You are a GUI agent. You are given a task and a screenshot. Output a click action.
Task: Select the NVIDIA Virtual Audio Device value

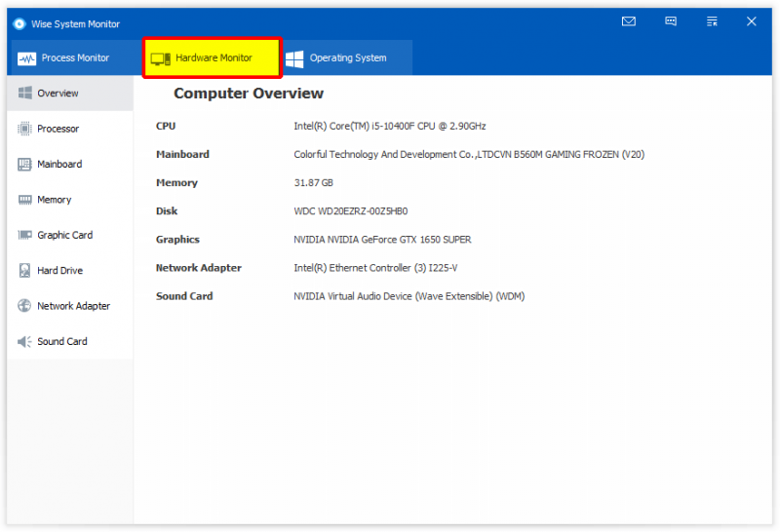409,296
